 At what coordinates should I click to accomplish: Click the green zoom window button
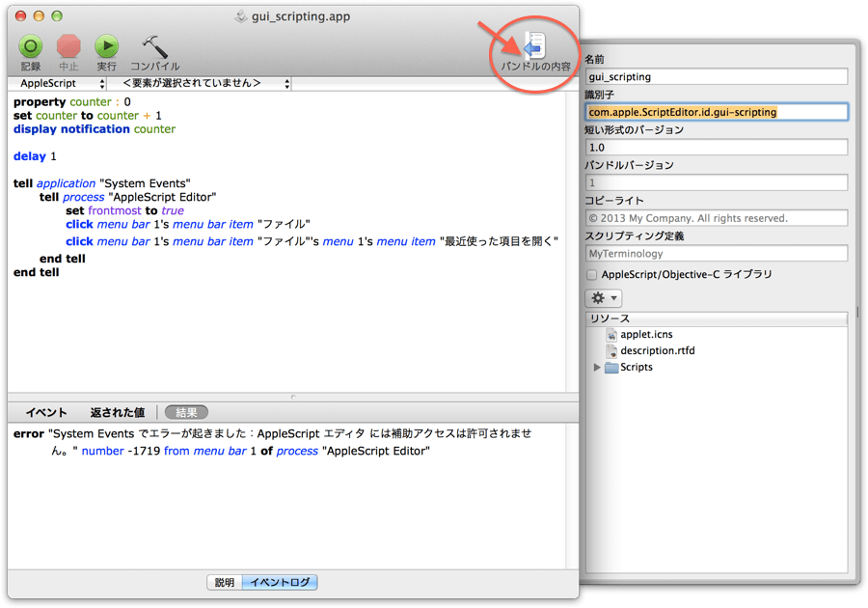point(57,16)
